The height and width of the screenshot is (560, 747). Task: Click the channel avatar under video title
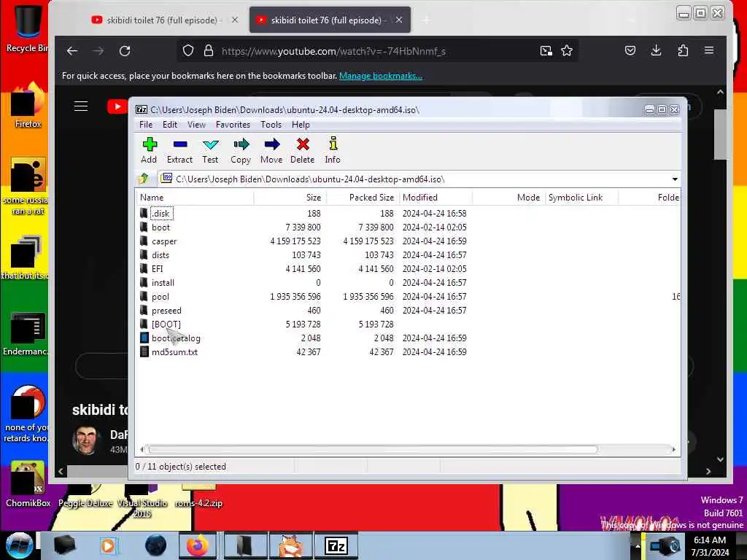point(88,440)
